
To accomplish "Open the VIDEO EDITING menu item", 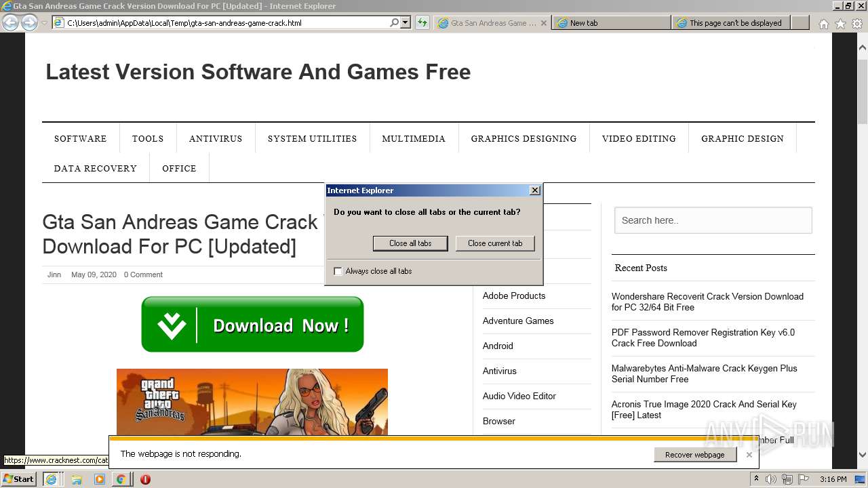I will click(x=639, y=138).
